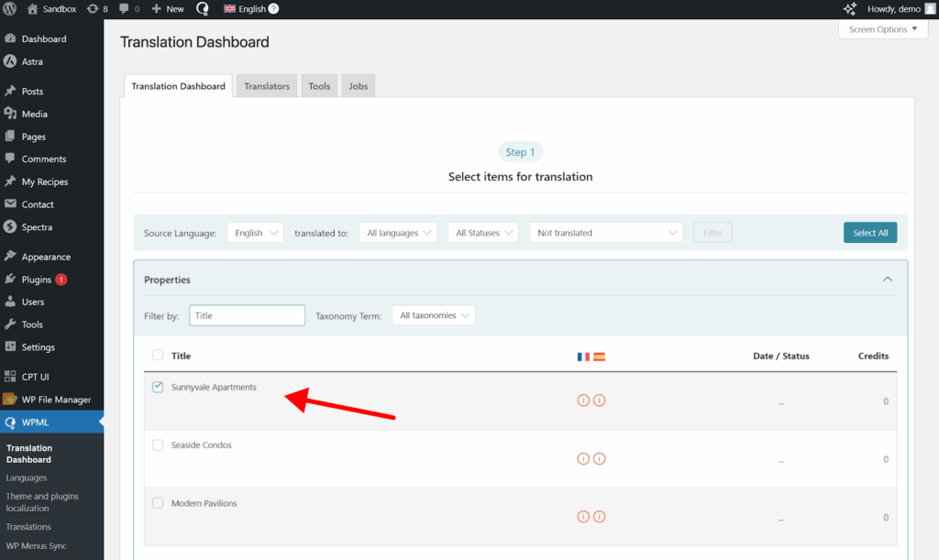
Task: Click the AI sparkle icon in admin bar
Action: pos(850,9)
